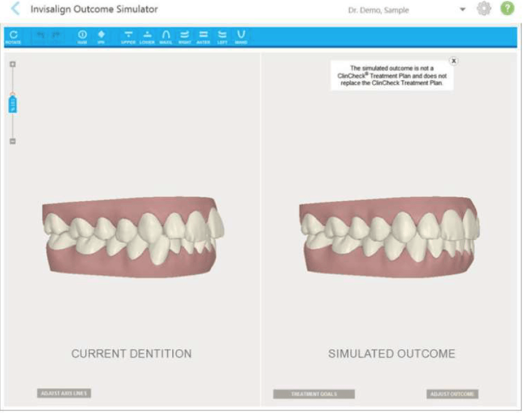Viewport: 528px width, 420px height.
Task: Open the Treatment Goals button
Action: point(314,394)
